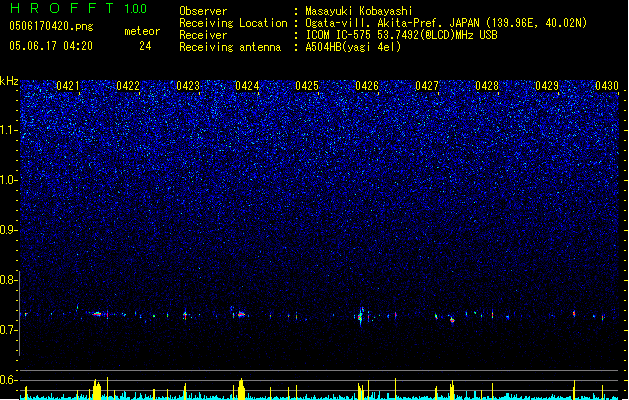The image size is (629, 400).
Task: Click the kHz axis unit label
Action: point(9,81)
